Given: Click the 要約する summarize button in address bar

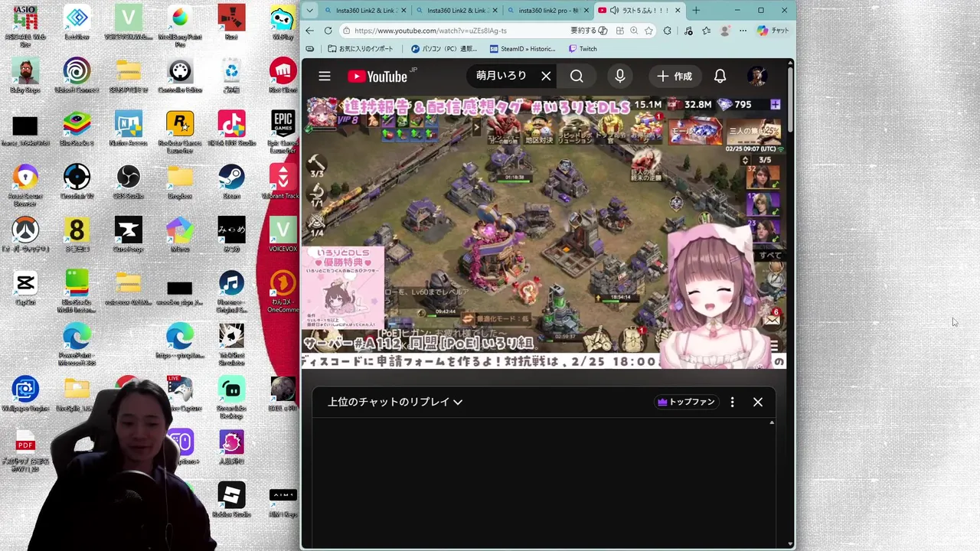Looking at the screenshot, I should (x=588, y=31).
